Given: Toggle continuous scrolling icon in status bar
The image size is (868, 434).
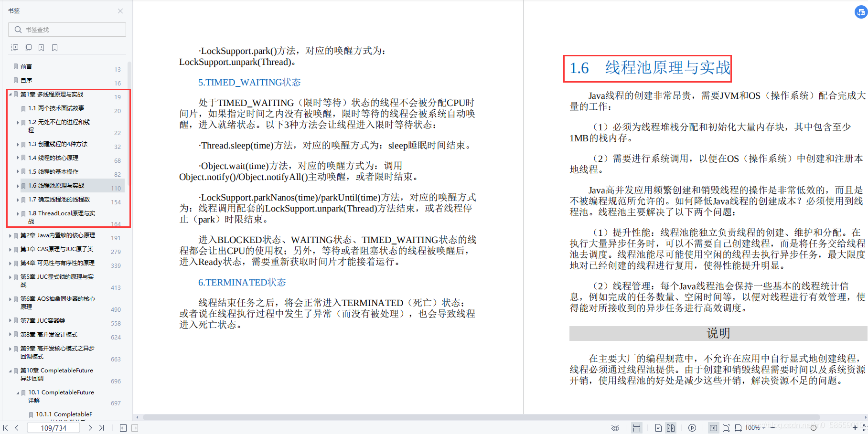Looking at the screenshot, I should click(x=637, y=428).
